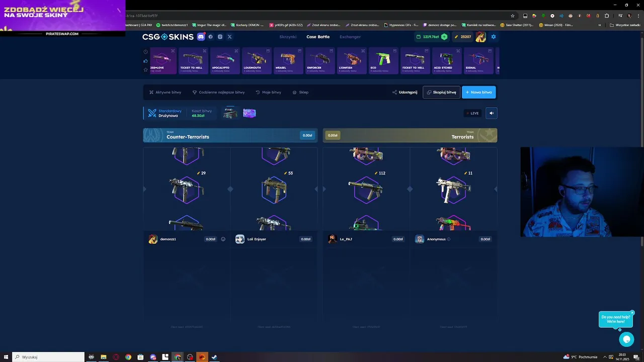This screenshot has height=362, width=644.
Task: Click Skopiuj bitwę button
Action: coord(441,92)
